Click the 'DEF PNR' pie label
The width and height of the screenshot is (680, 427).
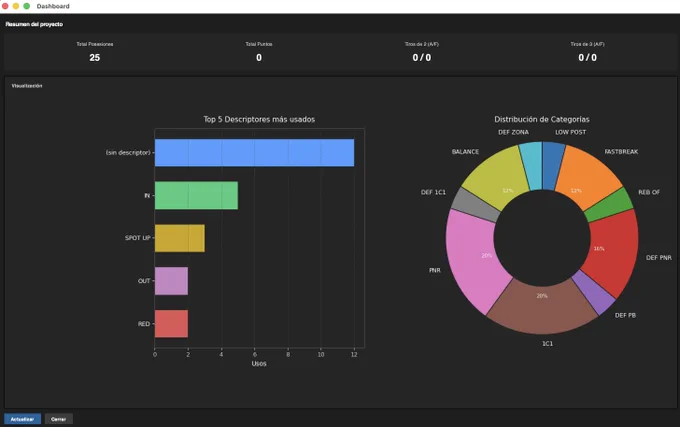point(659,258)
